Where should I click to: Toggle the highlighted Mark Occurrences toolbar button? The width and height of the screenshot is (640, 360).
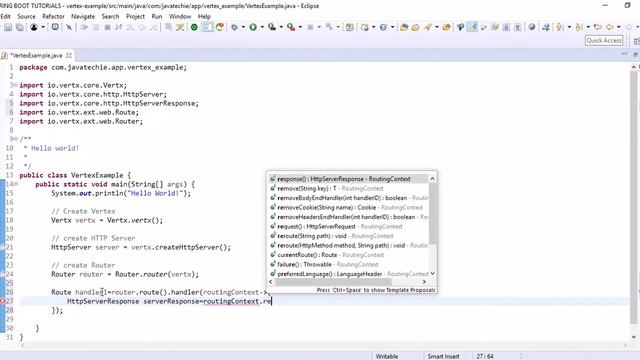(x=473, y=27)
